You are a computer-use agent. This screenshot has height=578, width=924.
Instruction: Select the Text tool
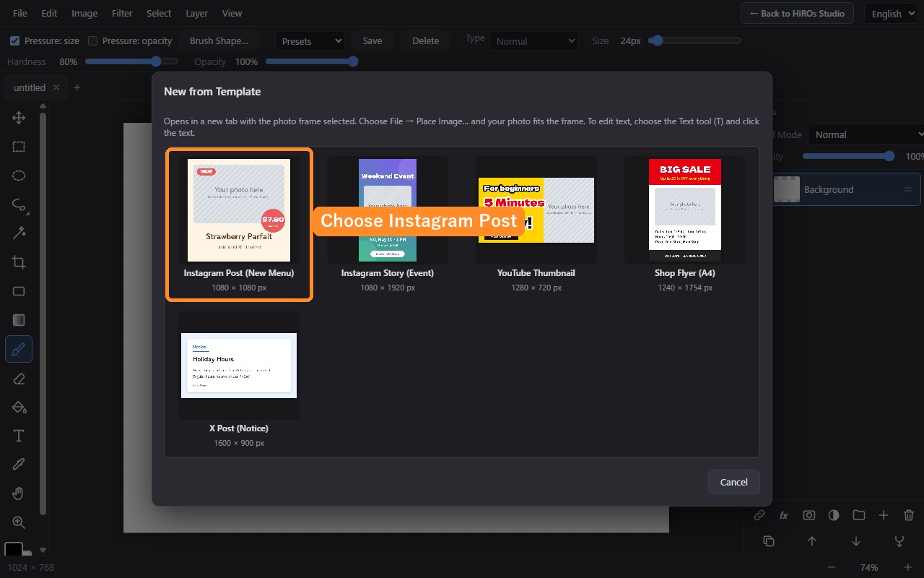(19, 436)
